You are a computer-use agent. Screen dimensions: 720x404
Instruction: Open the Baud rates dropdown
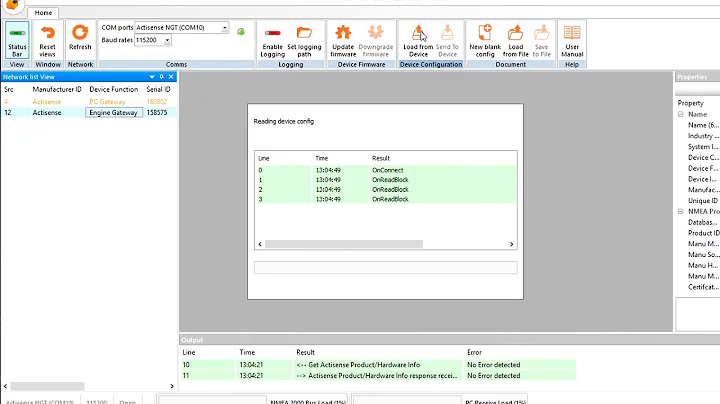point(167,40)
